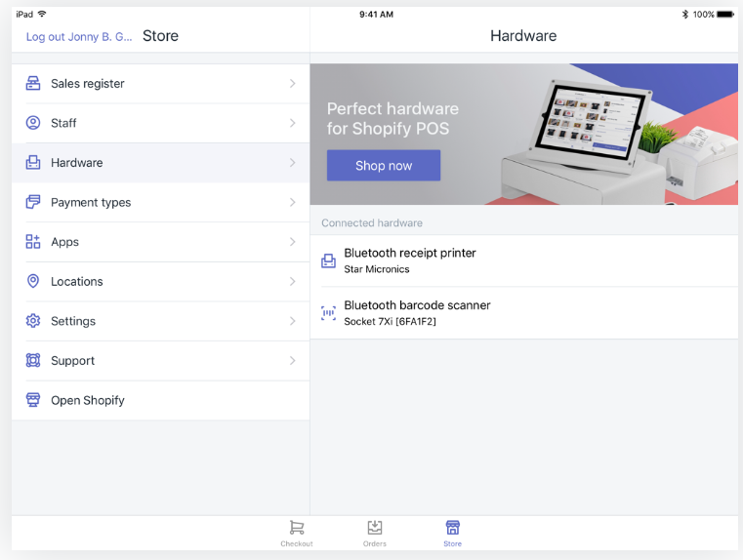Click the Apps grid icon
This screenshot has height=560, width=743.
[32, 241]
